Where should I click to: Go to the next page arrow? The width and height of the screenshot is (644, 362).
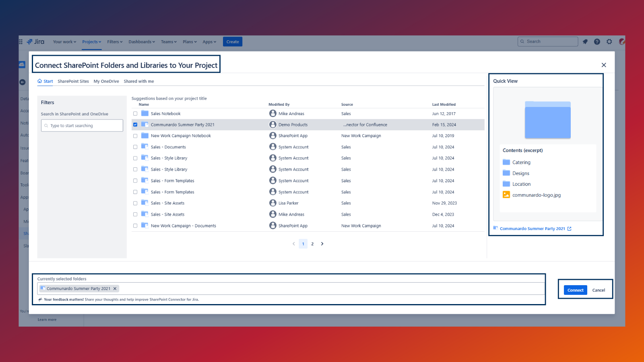(x=322, y=244)
